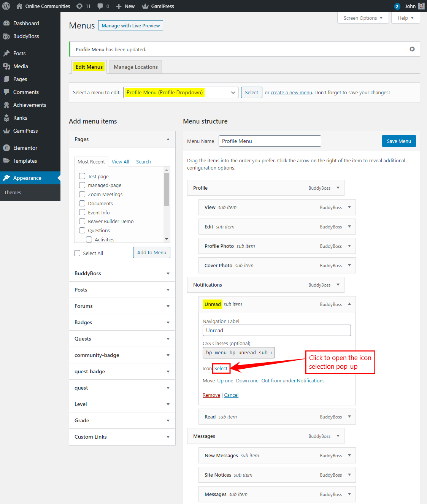The height and width of the screenshot is (504, 427).
Task: Dismiss the Profile Menu updated notice
Action: [x=412, y=49]
